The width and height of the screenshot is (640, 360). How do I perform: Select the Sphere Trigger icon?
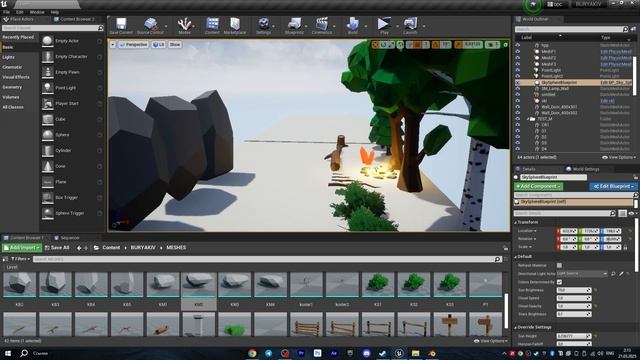[x=48, y=213]
